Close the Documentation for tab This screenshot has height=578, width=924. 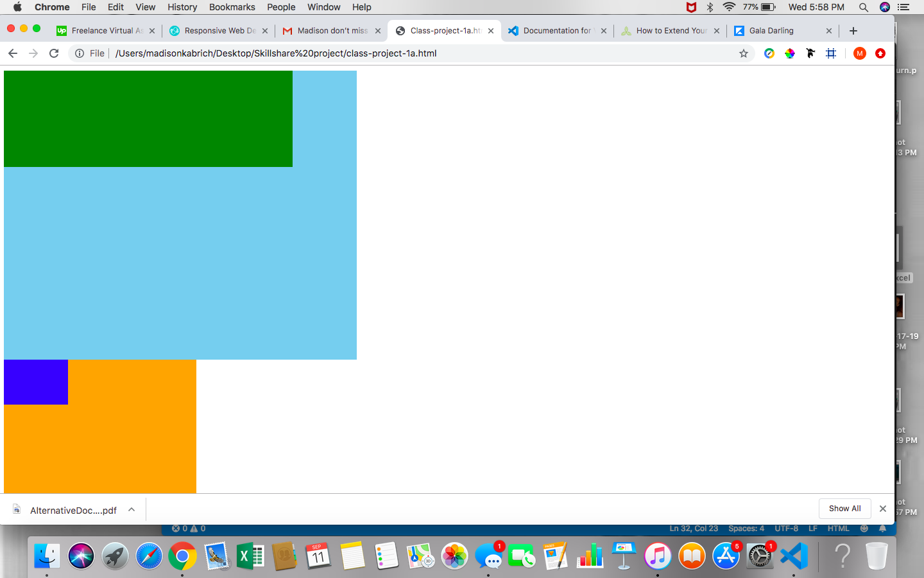pos(604,31)
